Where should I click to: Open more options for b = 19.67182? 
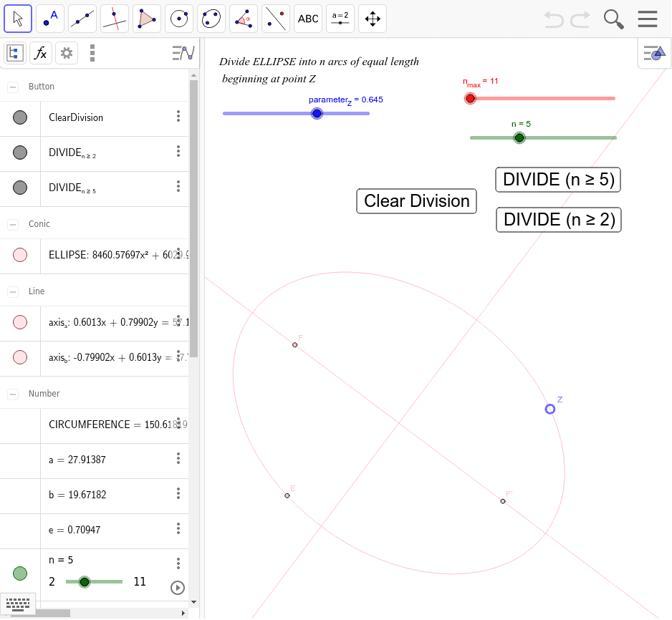tap(178, 494)
